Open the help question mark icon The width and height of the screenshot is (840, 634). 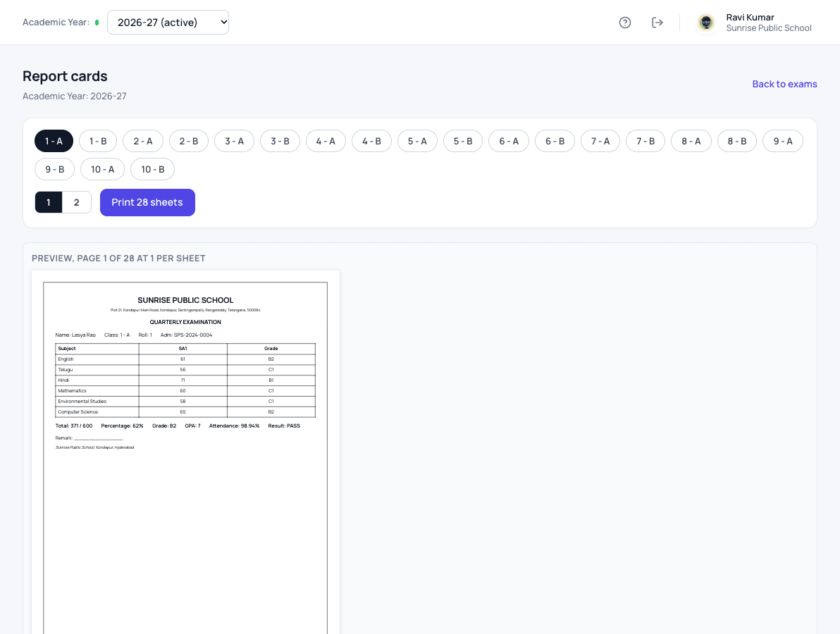[x=624, y=23]
